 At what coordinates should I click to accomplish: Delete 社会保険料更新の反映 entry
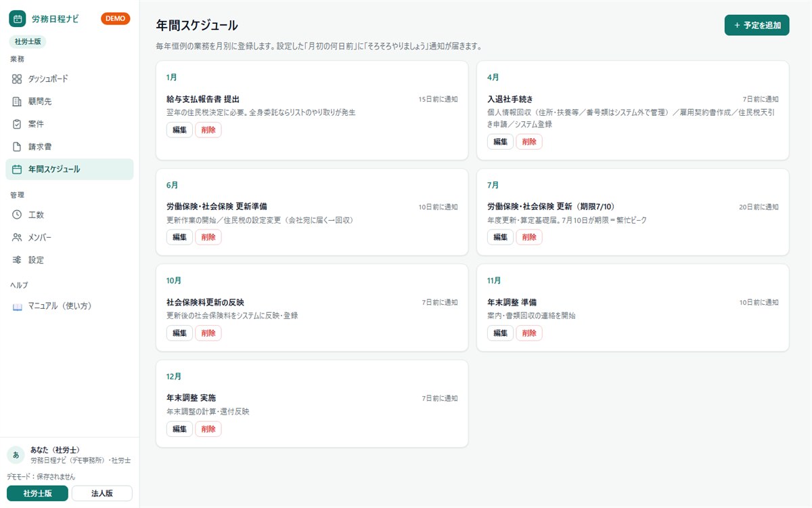coord(208,333)
